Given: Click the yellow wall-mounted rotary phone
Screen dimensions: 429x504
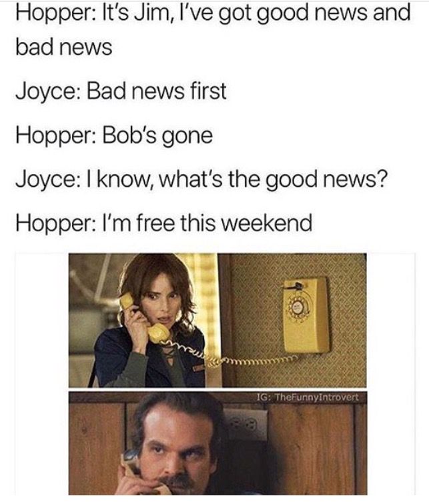Looking at the screenshot, I should pos(306,315).
